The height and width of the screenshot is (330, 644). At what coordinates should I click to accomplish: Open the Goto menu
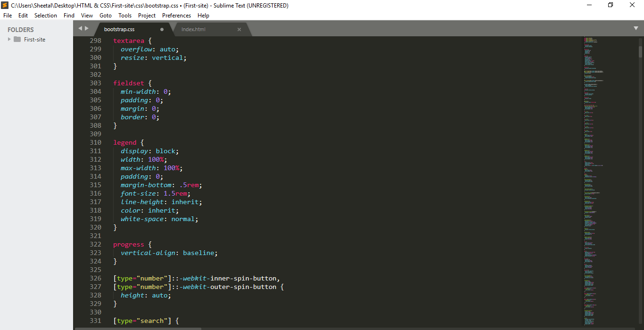[106, 16]
